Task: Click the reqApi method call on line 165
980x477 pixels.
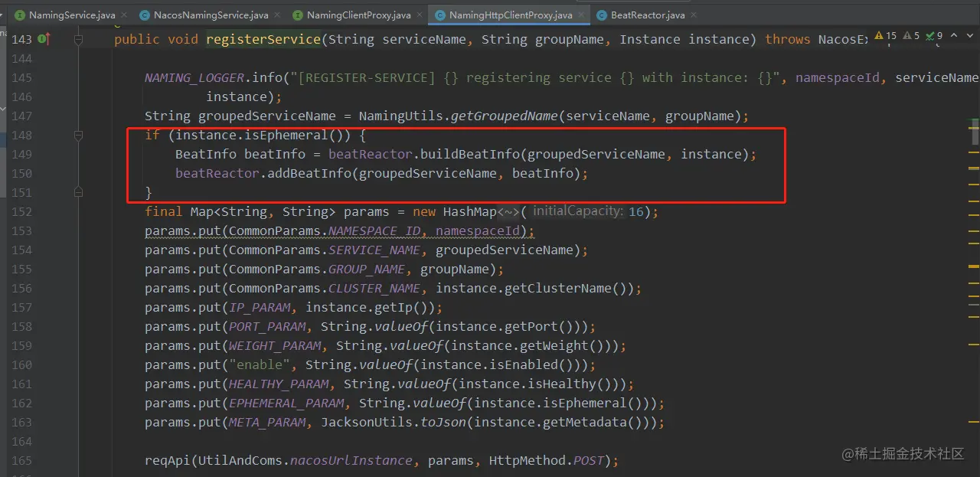Action: pos(168,461)
